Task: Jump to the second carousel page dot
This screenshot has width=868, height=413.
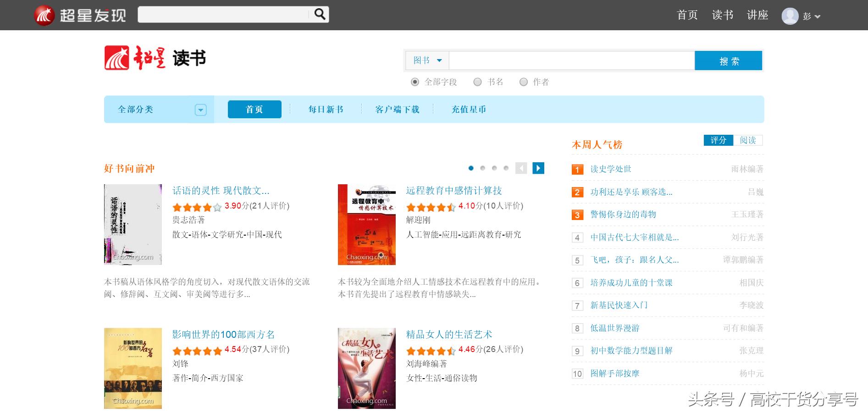Action: coord(482,168)
